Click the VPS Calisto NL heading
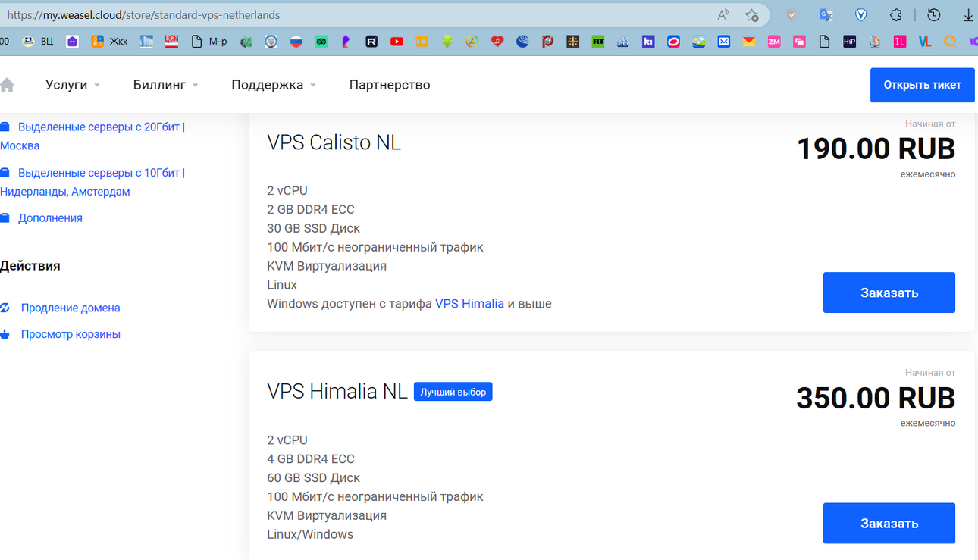Image resolution: width=978 pixels, height=560 pixels. (x=334, y=142)
